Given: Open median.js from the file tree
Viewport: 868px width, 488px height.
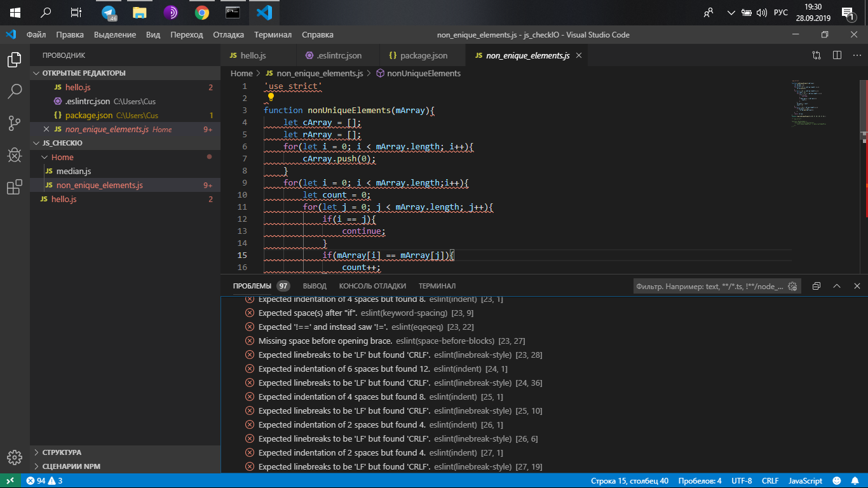Looking at the screenshot, I should click(x=125, y=171).
